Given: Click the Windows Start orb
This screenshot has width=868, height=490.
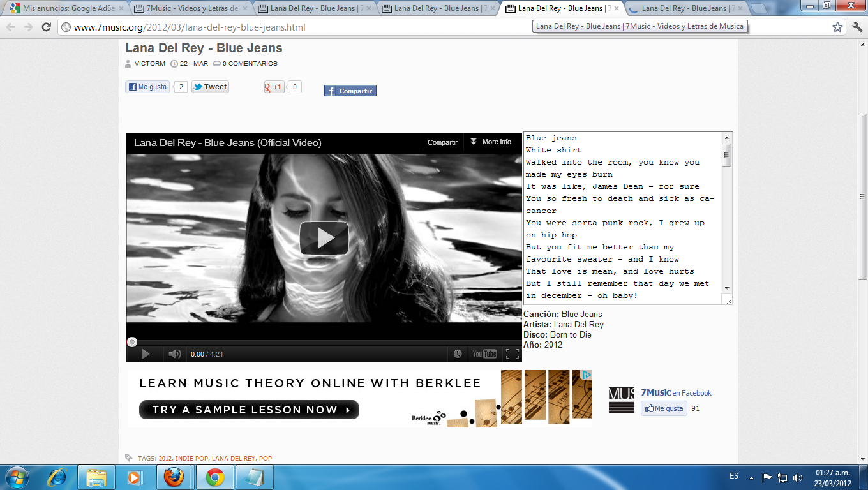Looking at the screenshot, I should pyautogui.click(x=17, y=477).
